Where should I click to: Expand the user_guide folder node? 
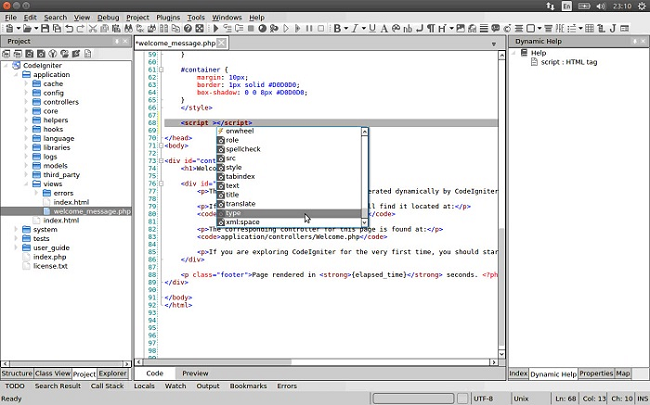[16, 247]
